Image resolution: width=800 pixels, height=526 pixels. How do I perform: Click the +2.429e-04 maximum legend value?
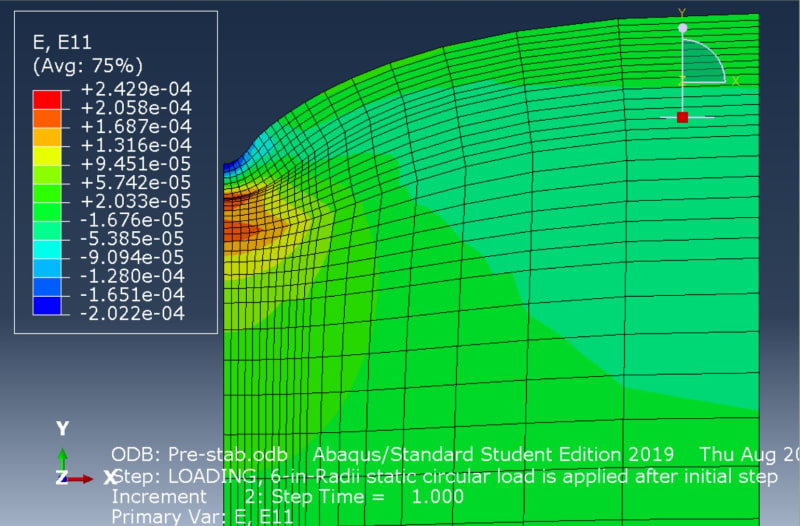tap(136, 89)
